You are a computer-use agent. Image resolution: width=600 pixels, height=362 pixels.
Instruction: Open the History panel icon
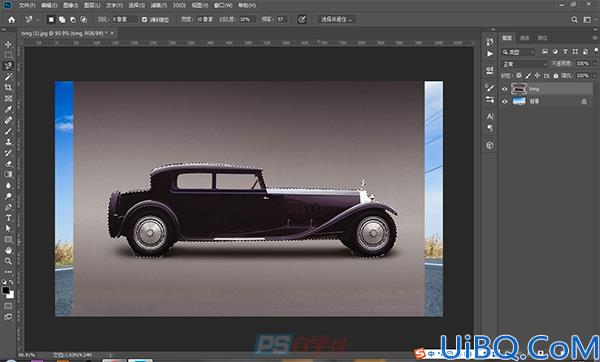click(490, 41)
